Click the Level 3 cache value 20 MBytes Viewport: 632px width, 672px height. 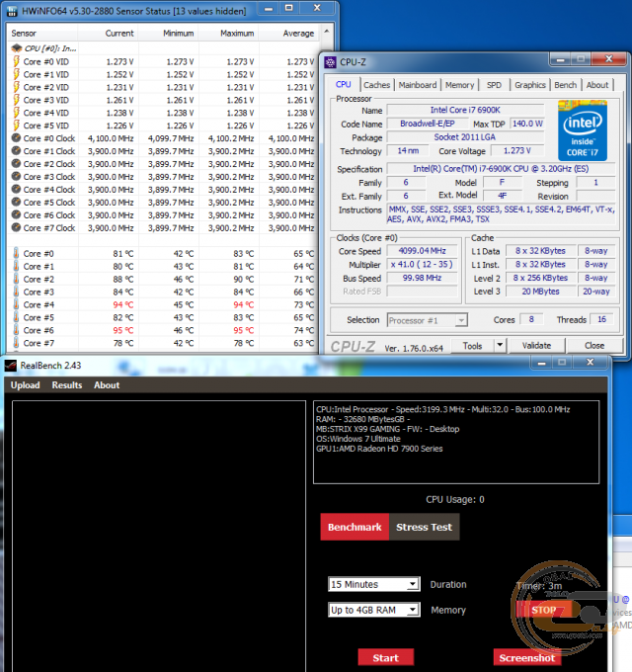[540, 292]
